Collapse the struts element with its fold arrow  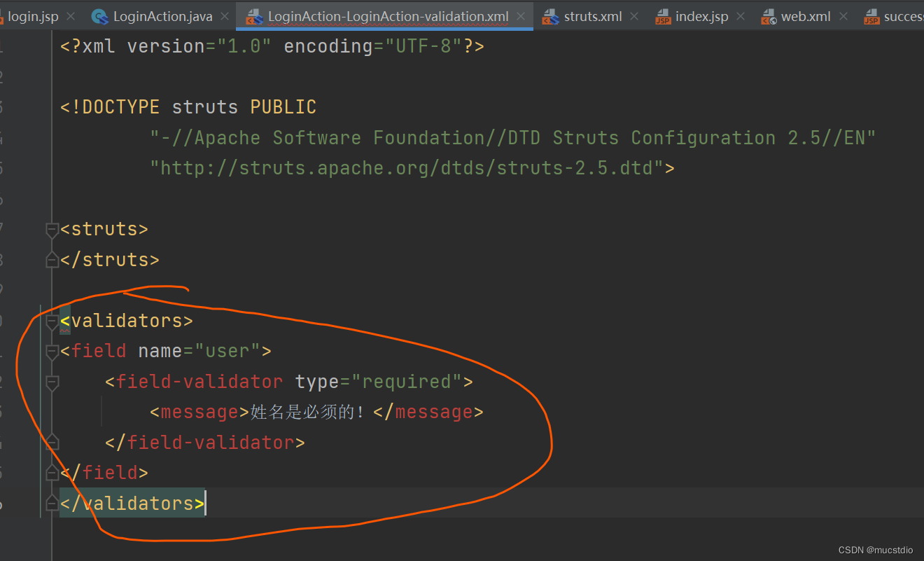(x=52, y=229)
